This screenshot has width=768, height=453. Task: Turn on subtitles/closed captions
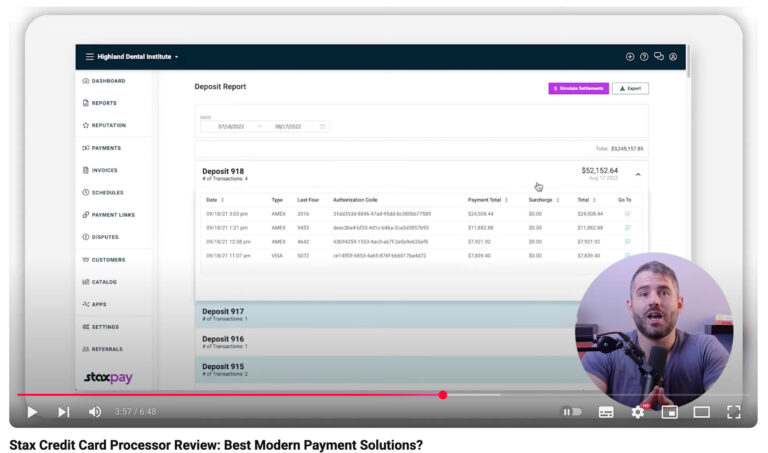pyautogui.click(x=606, y=412)
